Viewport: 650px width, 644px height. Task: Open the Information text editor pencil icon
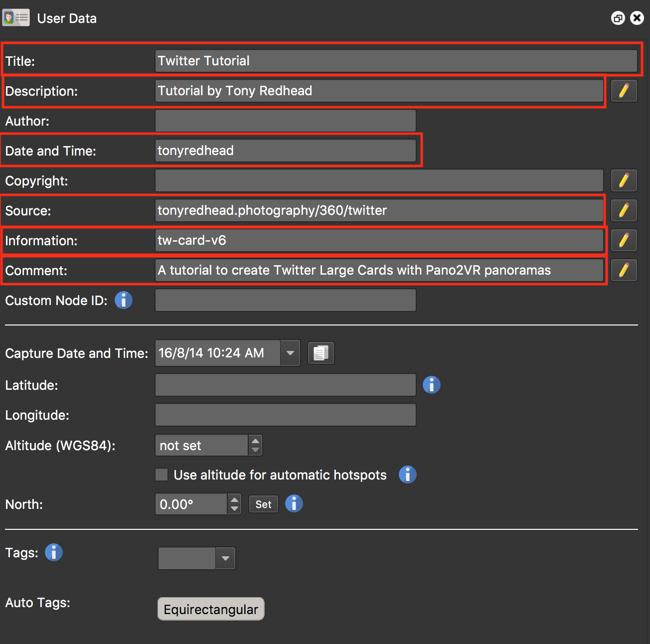(624, 240)
